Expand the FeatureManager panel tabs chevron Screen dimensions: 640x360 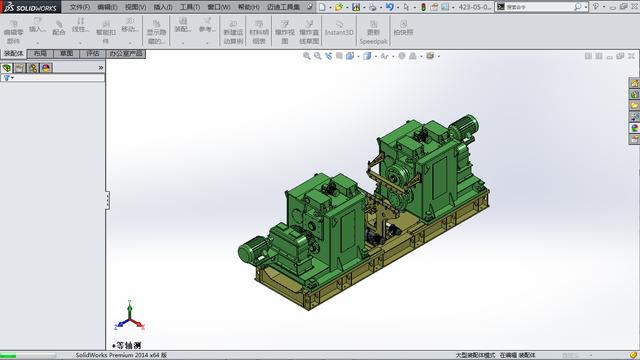coord(100,68)
